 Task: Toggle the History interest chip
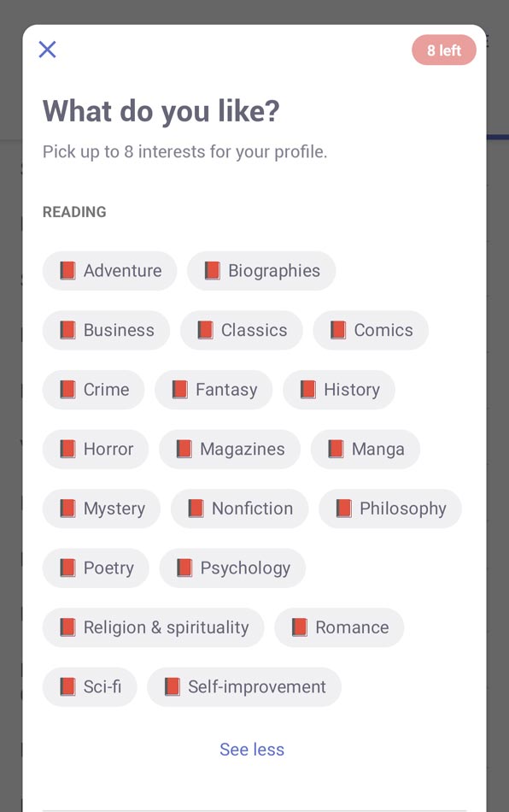tap(339, 390)
